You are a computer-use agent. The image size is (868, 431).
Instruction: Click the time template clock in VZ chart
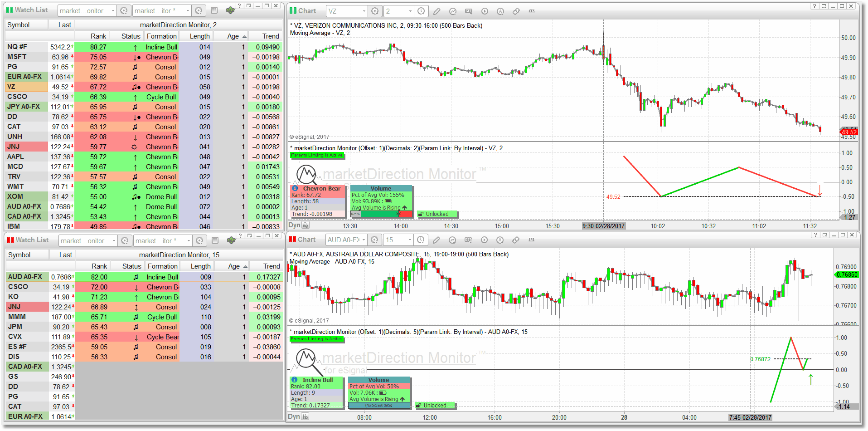coord(422,11)
